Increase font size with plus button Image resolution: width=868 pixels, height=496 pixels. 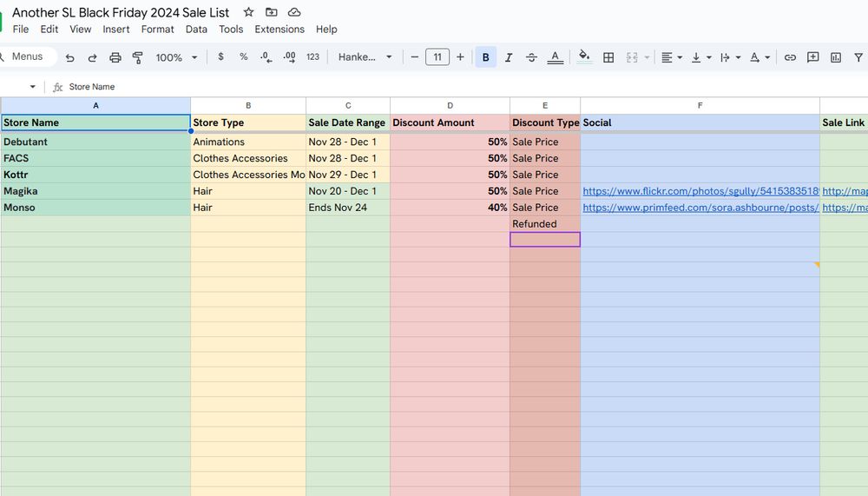tap(460, 57)
